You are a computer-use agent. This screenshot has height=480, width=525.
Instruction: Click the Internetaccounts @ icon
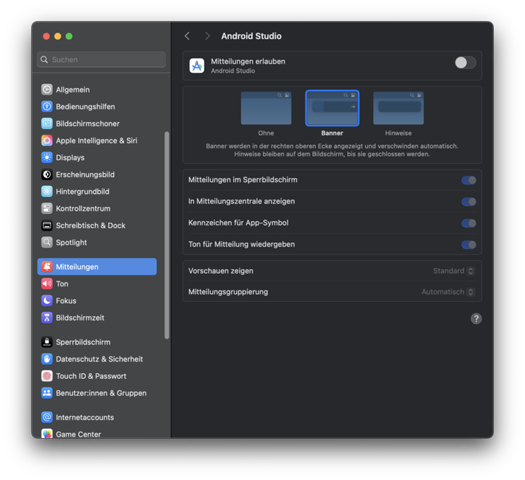tap(47, 417)
